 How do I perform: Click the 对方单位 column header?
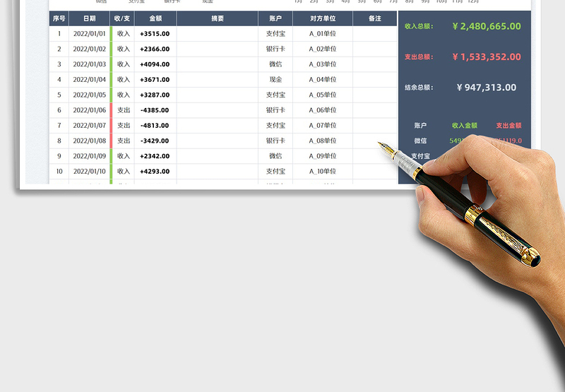323,18
